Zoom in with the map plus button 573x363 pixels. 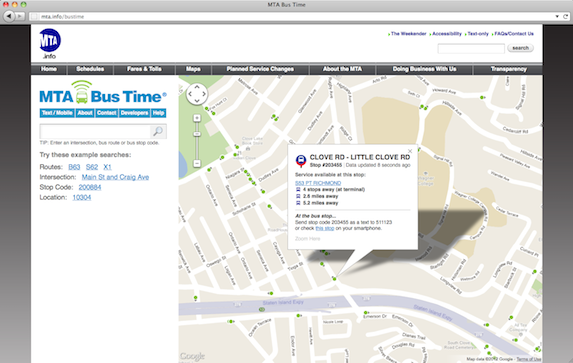pyautogui.click(x=197, y=118)
